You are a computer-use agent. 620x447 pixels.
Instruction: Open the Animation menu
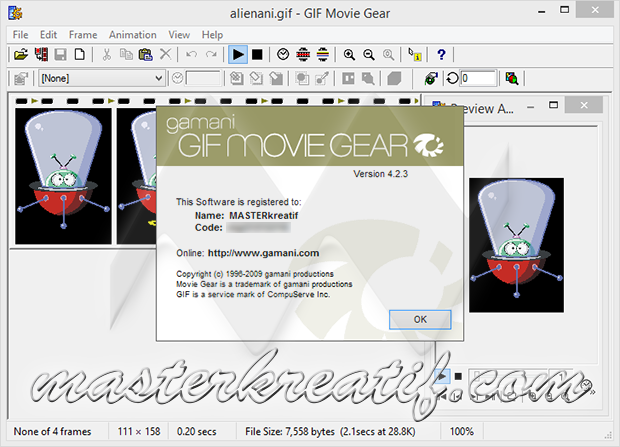[x=133, y=35]
